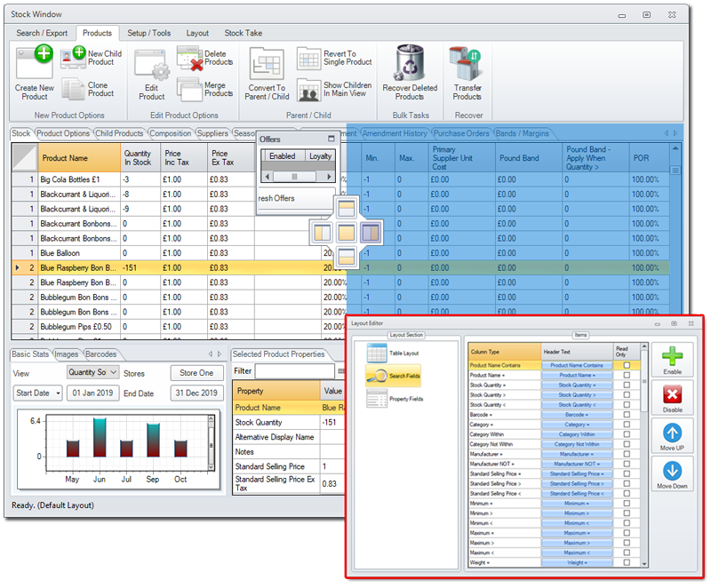This screenshot has height=588, width=711.
Task: Check Read Only for Barcode = row
Action: (627, 414)
